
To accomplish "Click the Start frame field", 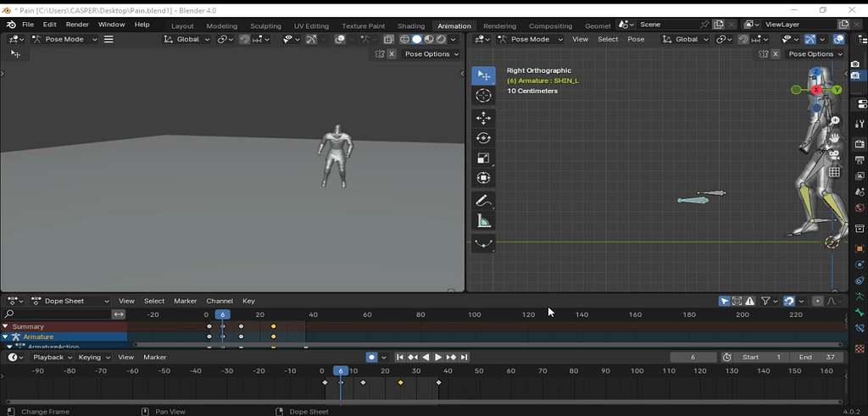I will click(x=762, y=358).
